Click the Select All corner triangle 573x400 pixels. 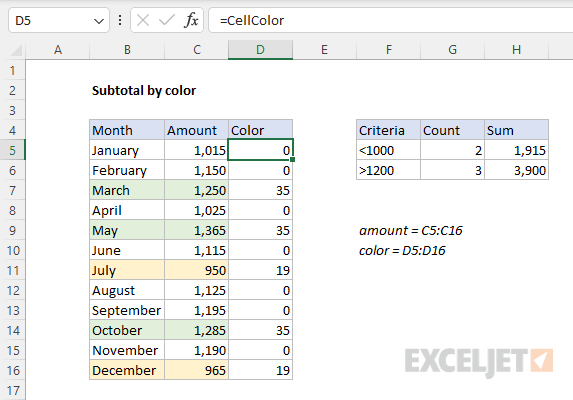[16, 50]
